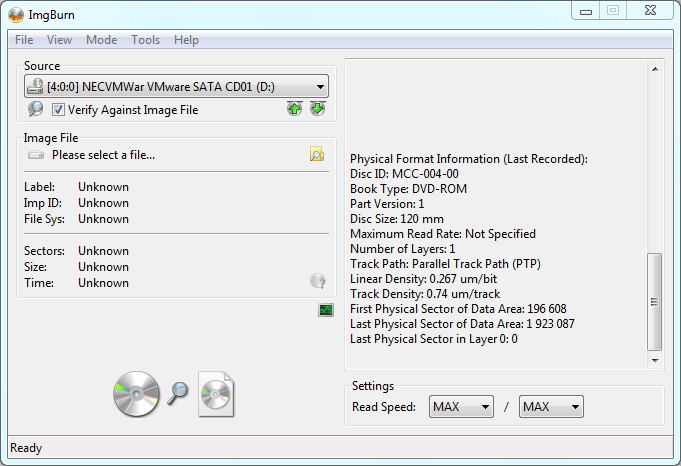The height and width of the screenshot is (466, 681).
Task: Open the File menu
Action: click(24, 40)
